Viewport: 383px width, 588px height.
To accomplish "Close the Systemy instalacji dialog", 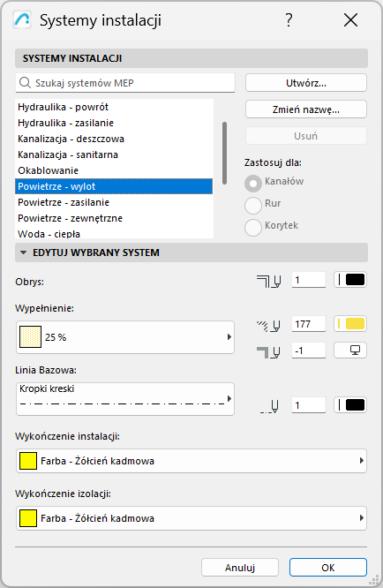I will point(350,20).
